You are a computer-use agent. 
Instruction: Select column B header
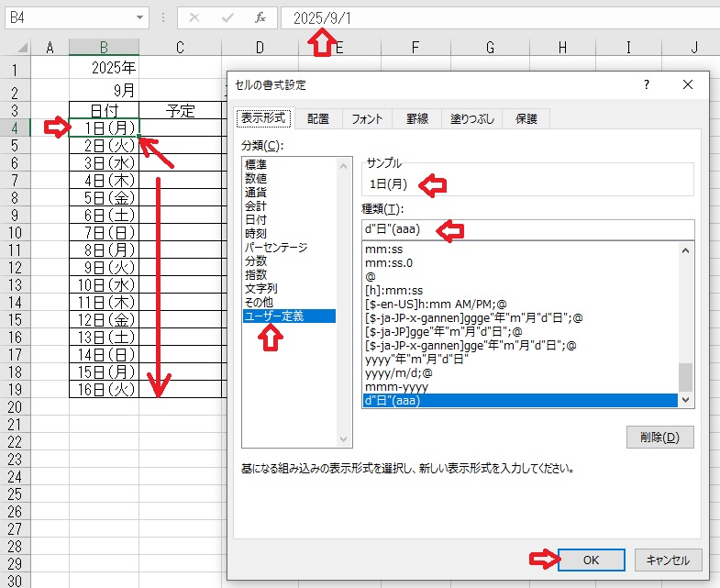[x=104, y=48]
